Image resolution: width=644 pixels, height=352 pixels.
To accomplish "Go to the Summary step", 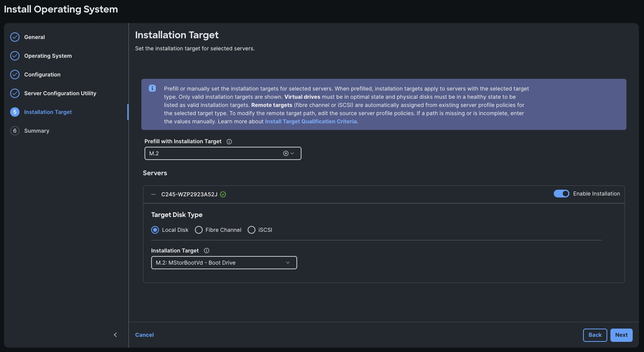I will [x=36, y=130].
